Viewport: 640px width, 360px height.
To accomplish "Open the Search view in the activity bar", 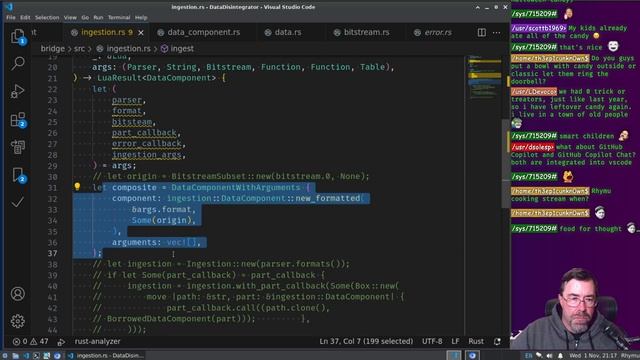I will (x=18, y=63).
